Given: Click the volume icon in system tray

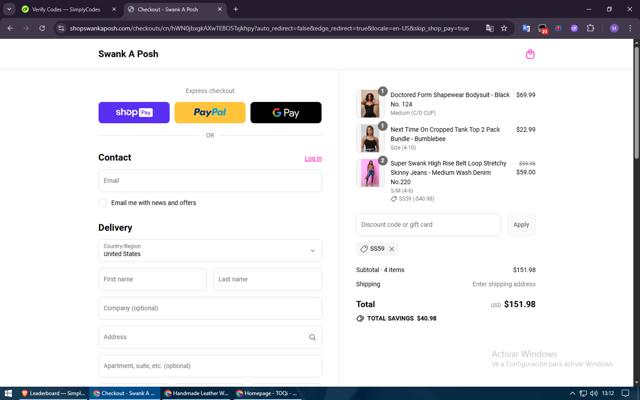Looking at the screenshot, I should pos(593,393).
